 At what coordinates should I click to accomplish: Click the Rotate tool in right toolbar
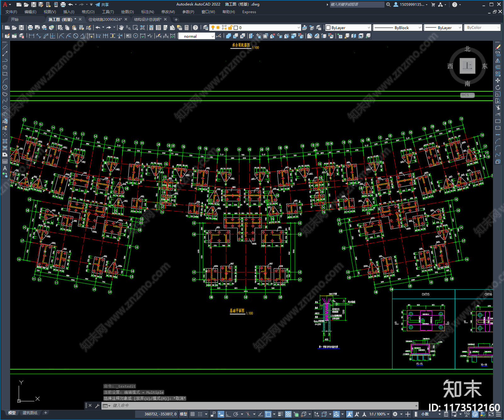click(498, 88)
